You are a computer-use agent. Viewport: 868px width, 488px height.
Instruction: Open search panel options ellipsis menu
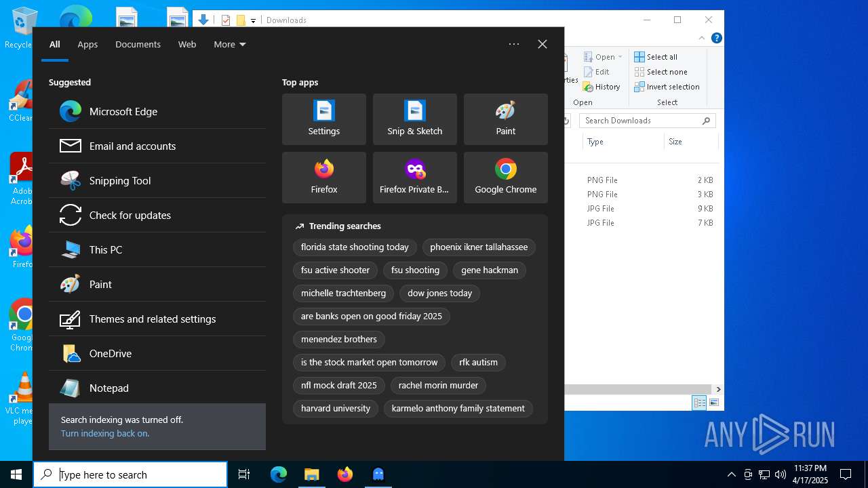pyautogui.click(x=514, y=44)
